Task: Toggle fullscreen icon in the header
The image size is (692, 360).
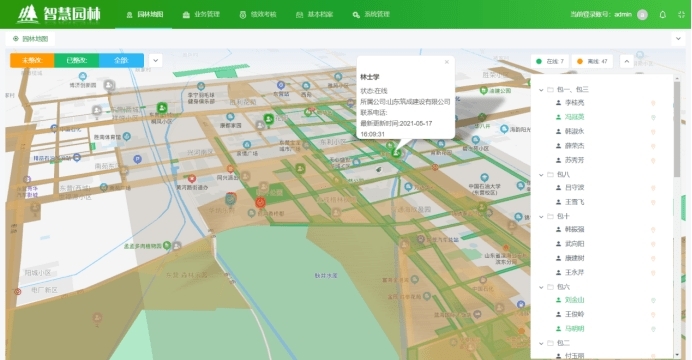Action: pos(681,15)
